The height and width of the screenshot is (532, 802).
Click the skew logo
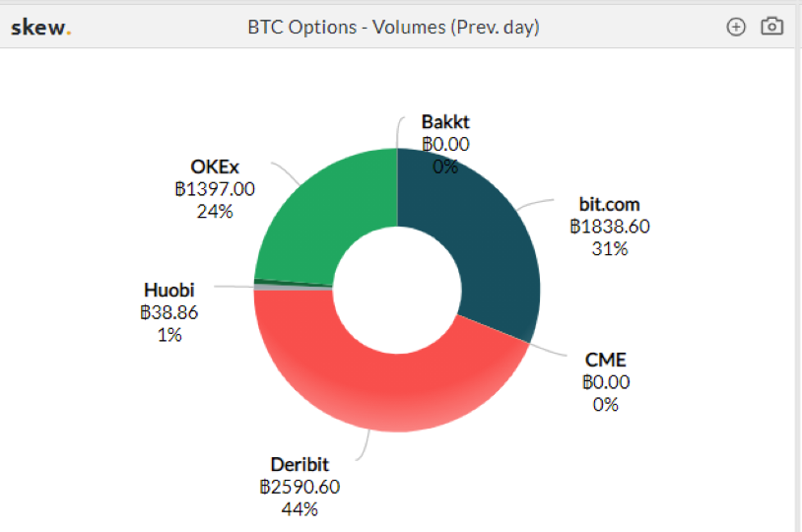pyautogui.click(x=40, y=27)
